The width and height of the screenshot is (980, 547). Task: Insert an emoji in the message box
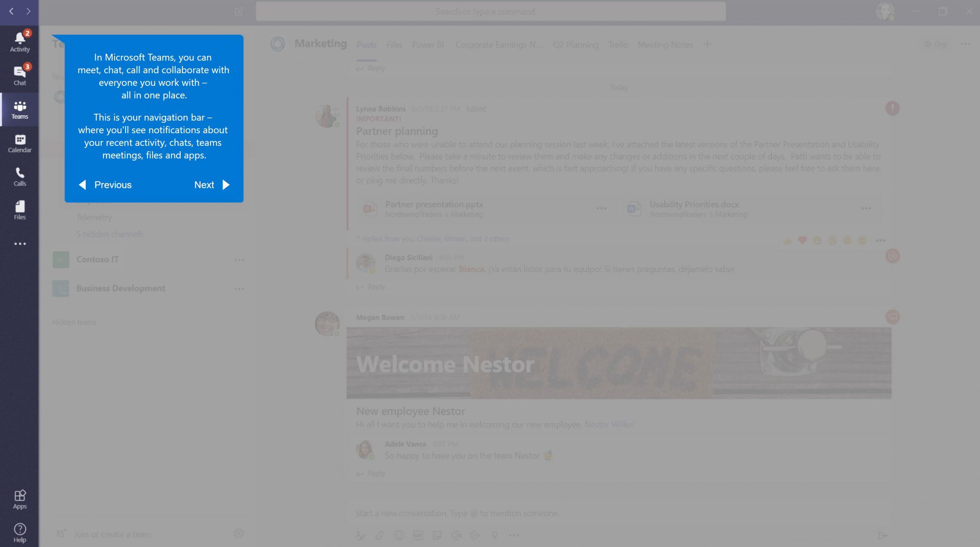point(399,536)
